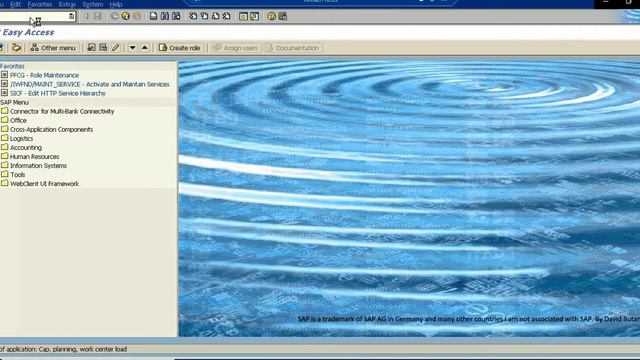Click the PFCG transaction icon in Favorites
Image resolution: width=640 pixels, height=360 pixels.
coord(4,75)
